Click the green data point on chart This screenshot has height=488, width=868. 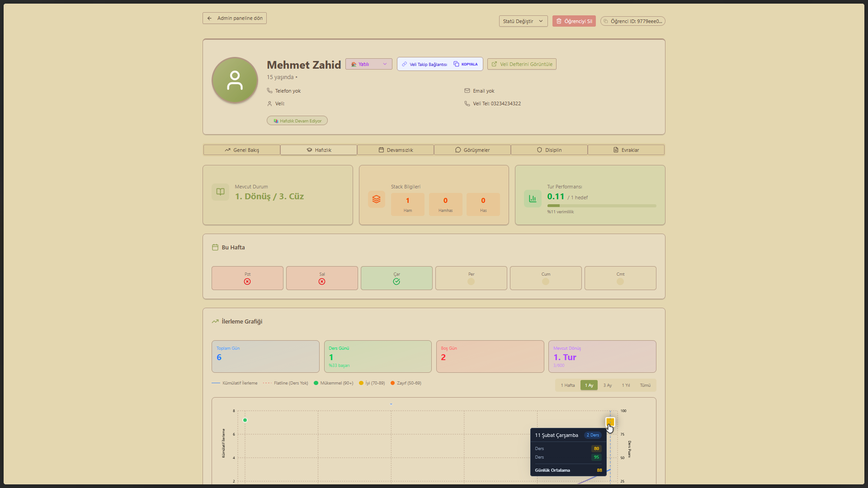[245, 420]
